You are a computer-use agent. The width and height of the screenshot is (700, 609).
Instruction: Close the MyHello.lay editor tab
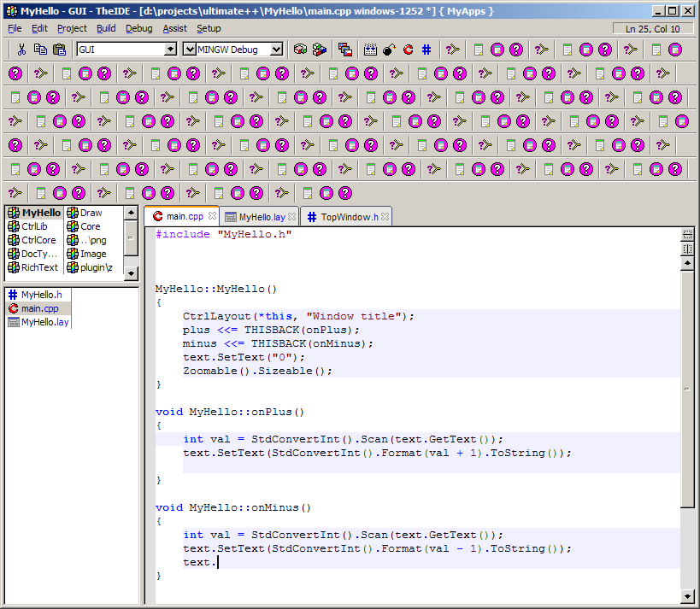(292, 217)
